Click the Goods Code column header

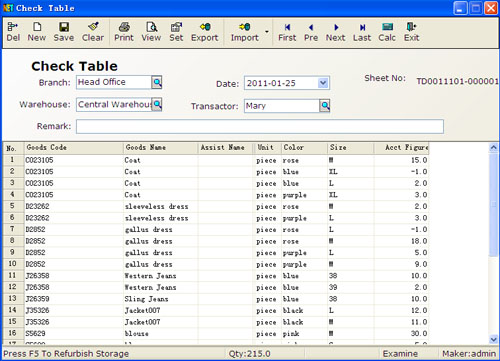[x=74, y=148]
